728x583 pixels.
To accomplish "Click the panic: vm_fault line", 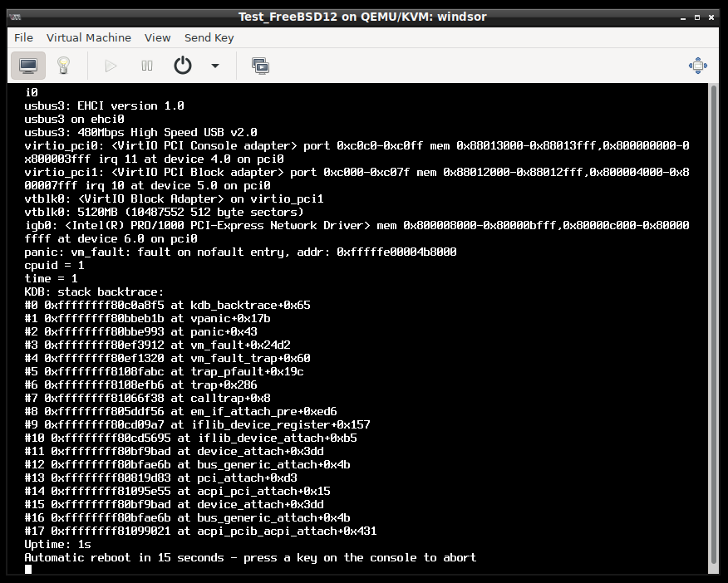I will (x=240, y=252).
